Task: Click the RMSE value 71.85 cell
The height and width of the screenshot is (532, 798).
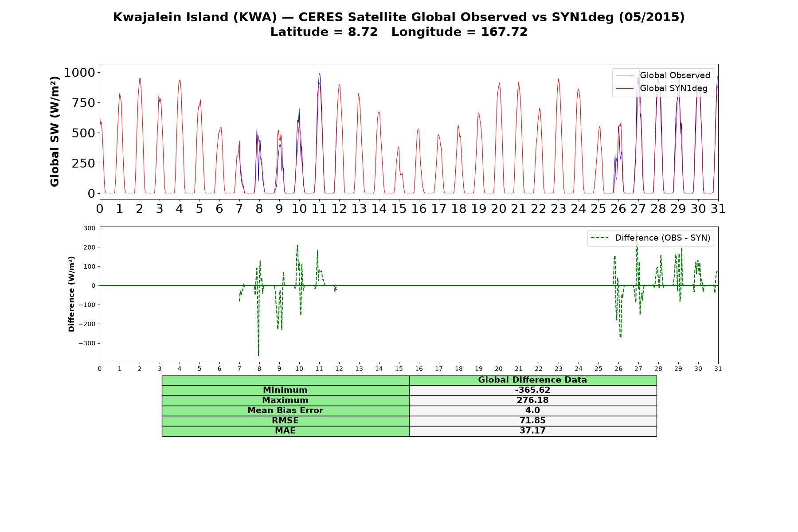Action: click(532, 421)
